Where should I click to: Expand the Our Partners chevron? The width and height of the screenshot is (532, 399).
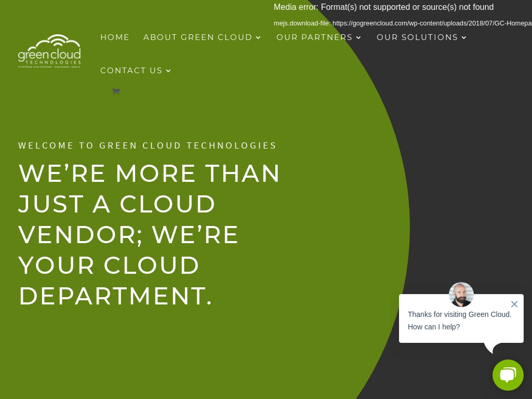click(x=358, y=37)
